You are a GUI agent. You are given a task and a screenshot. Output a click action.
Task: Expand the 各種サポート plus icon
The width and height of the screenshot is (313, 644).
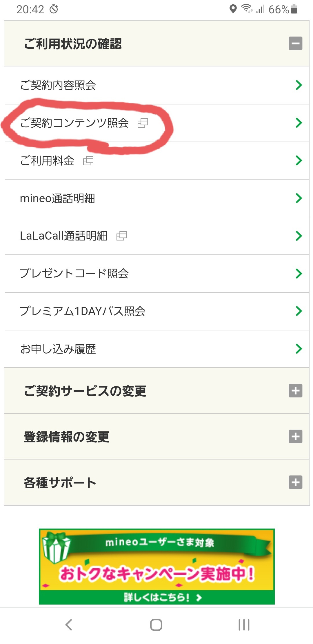pyautogui.click(x=295, y=482)
